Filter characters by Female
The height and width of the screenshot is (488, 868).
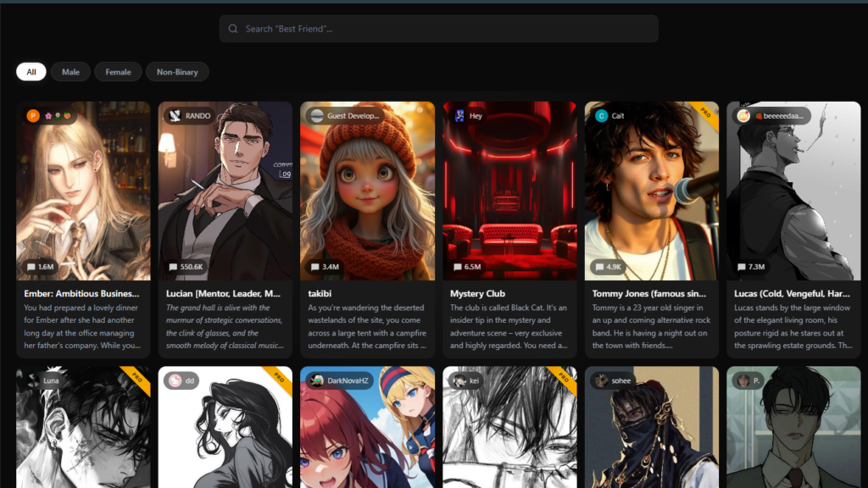point(118,72)
